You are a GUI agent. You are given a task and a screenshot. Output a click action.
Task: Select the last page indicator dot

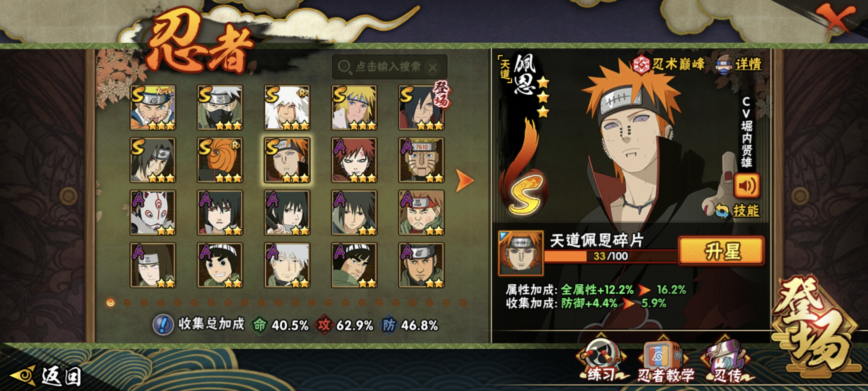463,302
